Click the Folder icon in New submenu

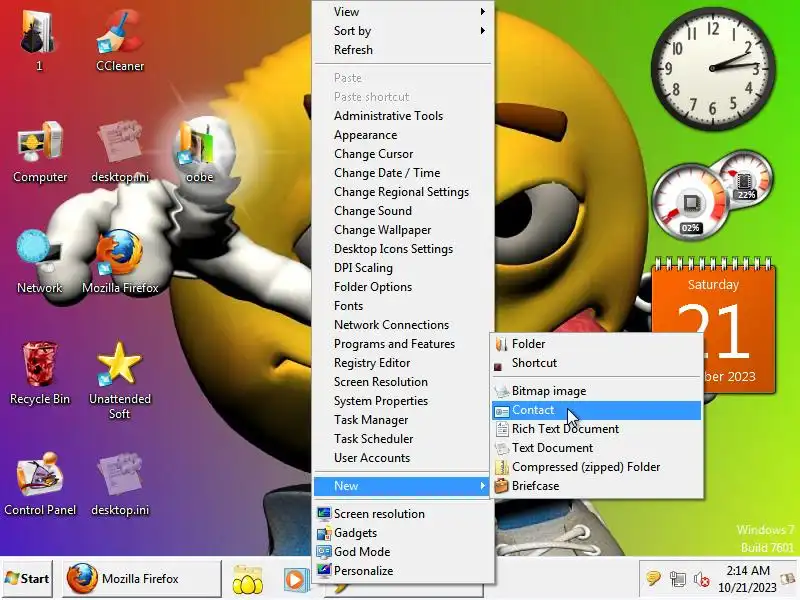(502, 344)
